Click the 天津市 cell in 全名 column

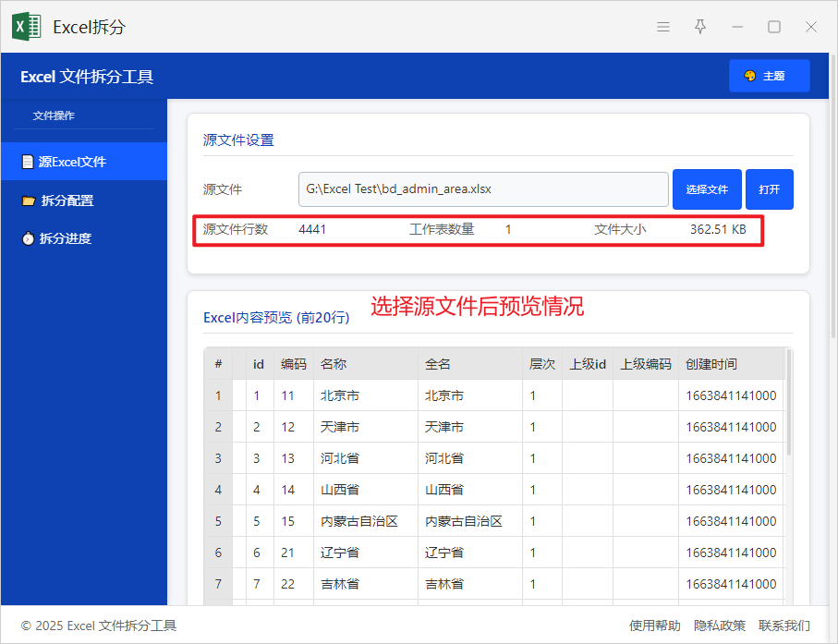coord(469,427)
